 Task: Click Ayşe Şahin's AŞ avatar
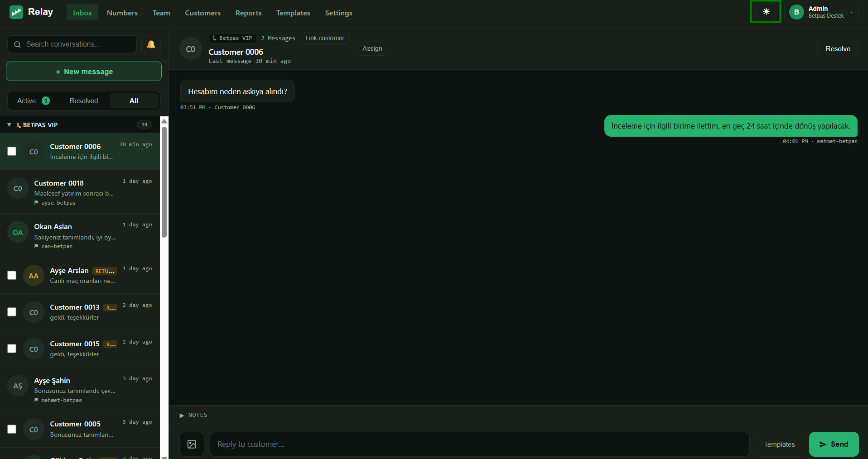click(18, 386)
